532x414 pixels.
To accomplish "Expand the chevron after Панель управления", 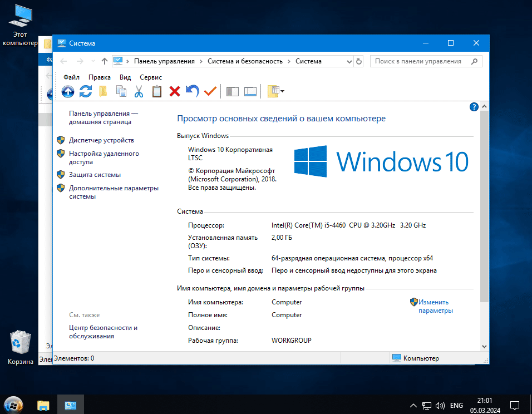I will (201, 61).
